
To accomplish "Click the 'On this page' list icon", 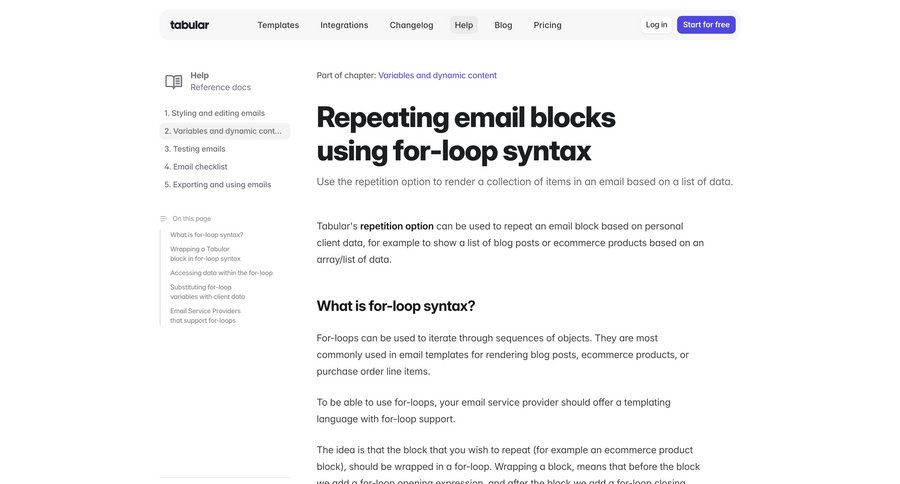I will click(164, 218).
